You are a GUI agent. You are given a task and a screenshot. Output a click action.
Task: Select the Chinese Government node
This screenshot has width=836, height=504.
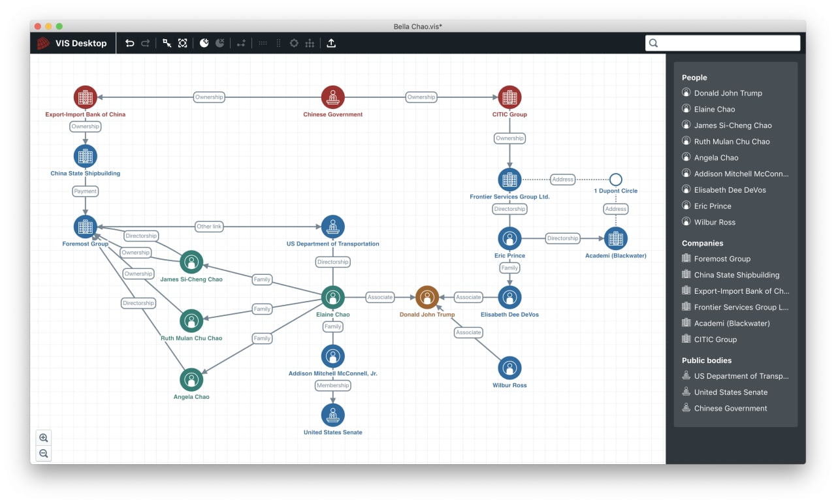(x=333, y=97)
